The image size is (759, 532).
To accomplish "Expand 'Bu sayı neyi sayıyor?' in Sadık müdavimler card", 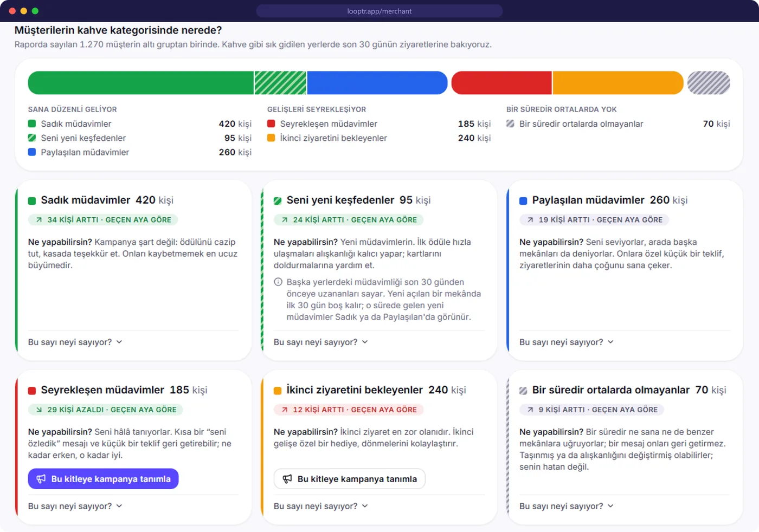I will 75,342.
